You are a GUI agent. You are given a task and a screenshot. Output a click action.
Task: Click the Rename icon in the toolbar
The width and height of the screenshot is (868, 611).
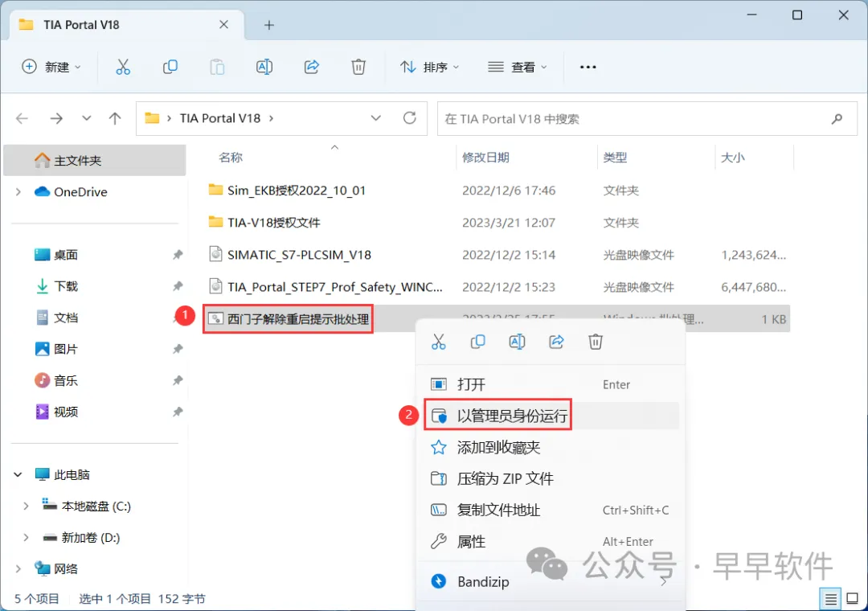point(264,67)
